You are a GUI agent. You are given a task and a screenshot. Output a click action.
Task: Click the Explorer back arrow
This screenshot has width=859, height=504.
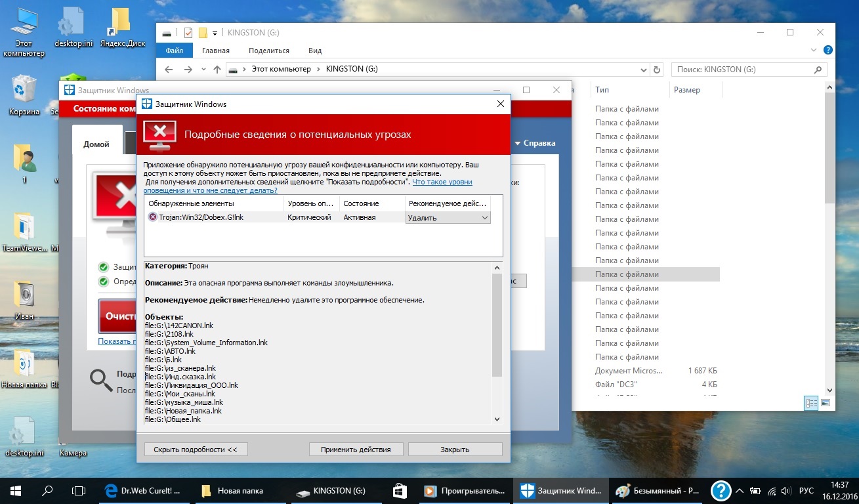coord(169,69)
